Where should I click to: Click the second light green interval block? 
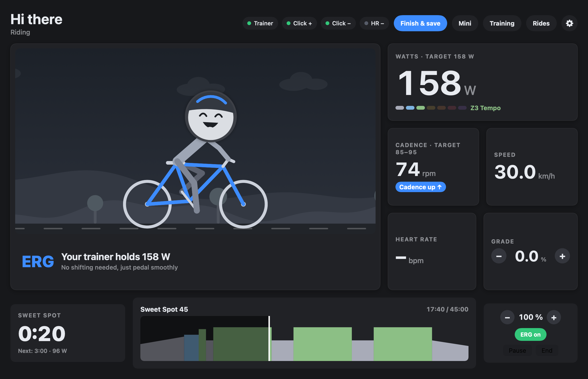322,344
